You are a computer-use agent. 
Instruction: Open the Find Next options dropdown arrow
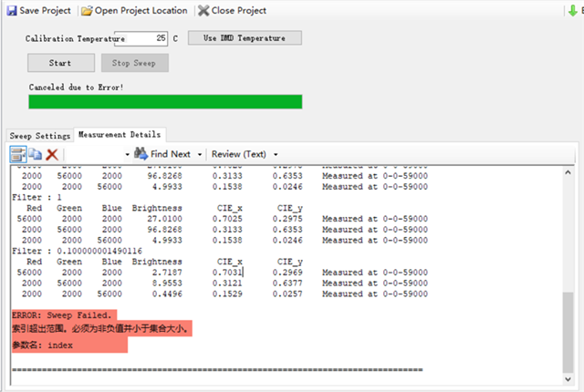tap(200, 154)
